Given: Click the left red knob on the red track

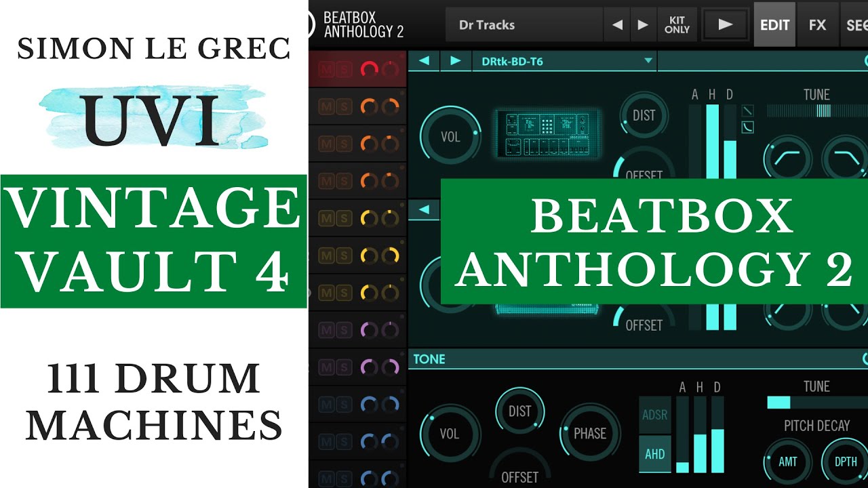Looking at the screenshot, I should pos(369,68).
